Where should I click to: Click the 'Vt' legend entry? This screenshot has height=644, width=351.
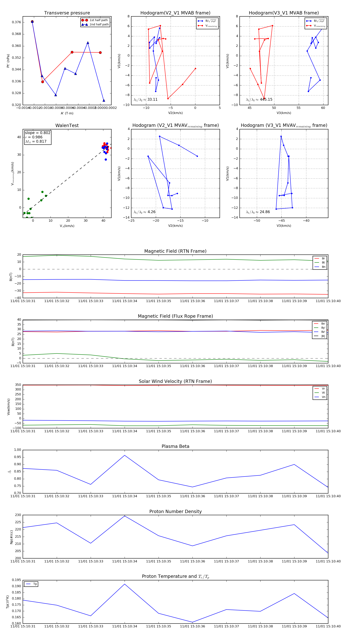point(320,393)
